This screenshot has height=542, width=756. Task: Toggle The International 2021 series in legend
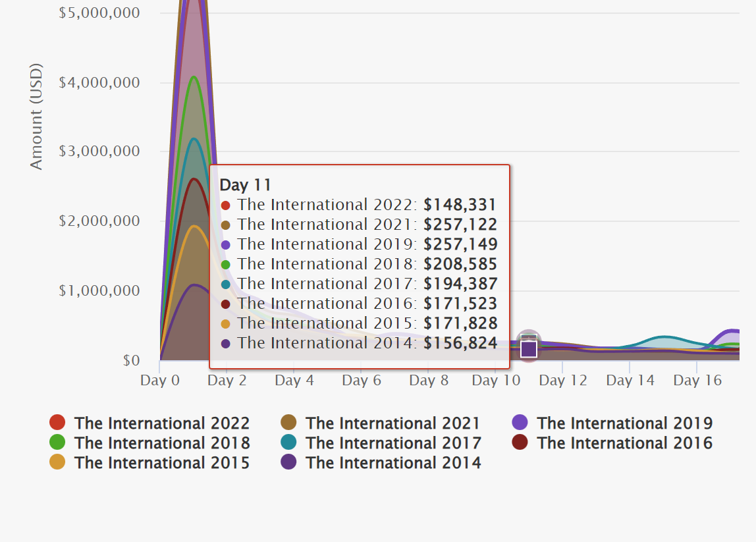pos(381,423)
